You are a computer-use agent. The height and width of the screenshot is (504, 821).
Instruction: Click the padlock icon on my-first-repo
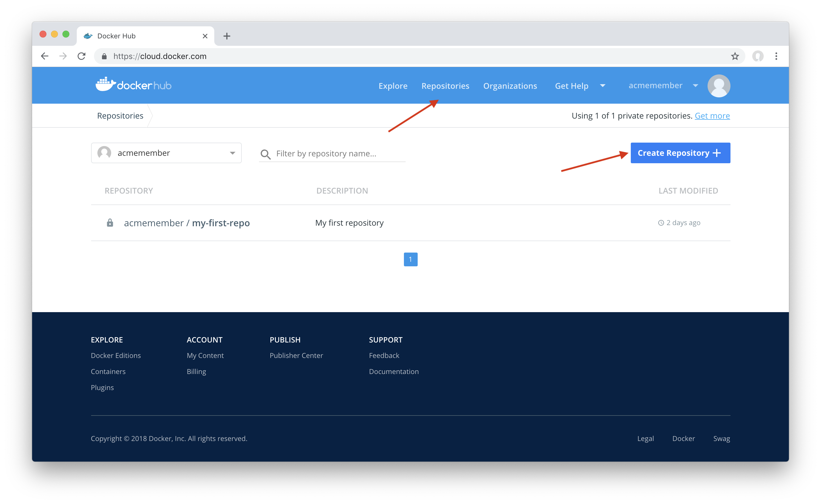point(110,223)
